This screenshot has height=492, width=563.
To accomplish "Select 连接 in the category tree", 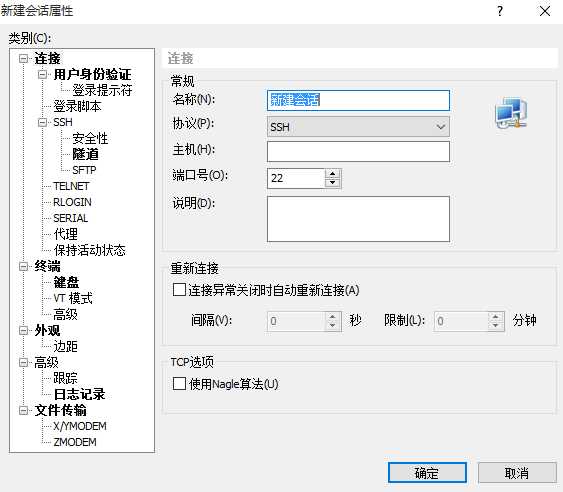I will click(x=47, y=59).
